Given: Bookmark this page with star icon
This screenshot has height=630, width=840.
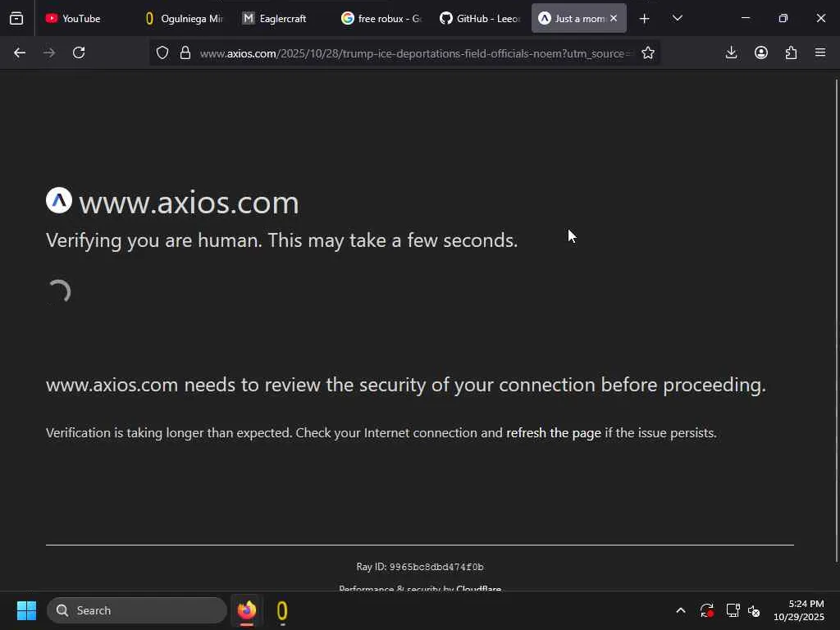Looking at the screenshot, I should [648, 53].
